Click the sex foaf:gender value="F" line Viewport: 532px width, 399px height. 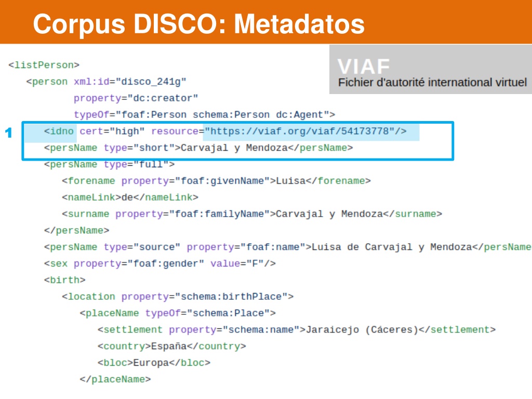click(x=160, y=263)
